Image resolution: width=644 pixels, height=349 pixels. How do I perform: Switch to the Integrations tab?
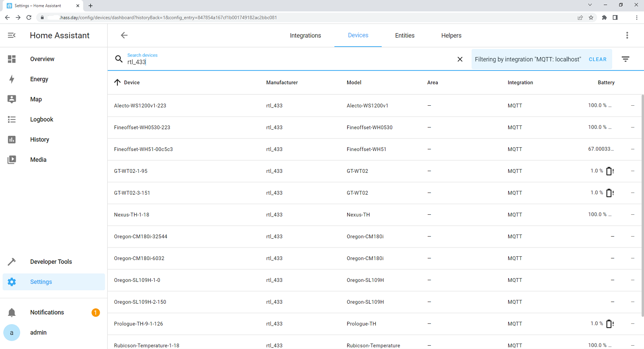point(305,36)
